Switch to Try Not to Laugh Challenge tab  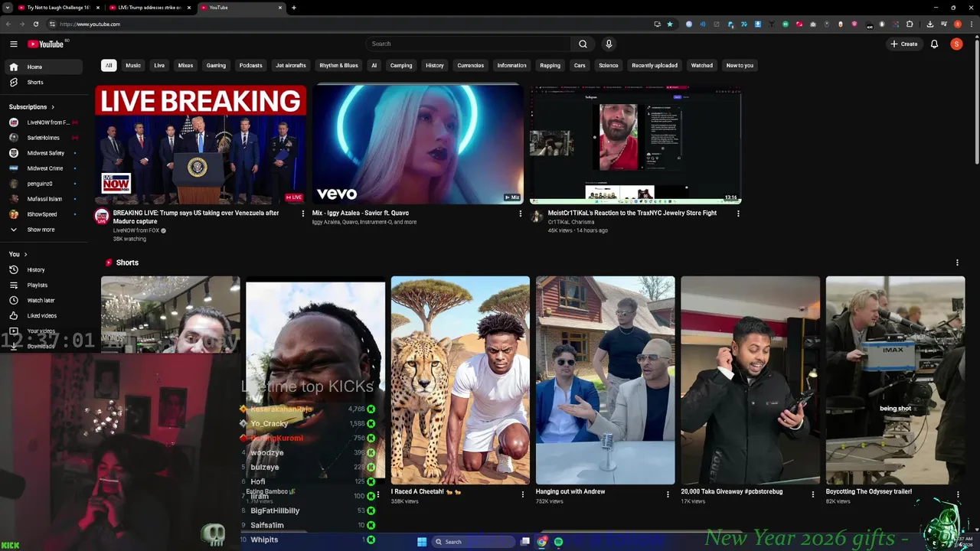point(59,8)
